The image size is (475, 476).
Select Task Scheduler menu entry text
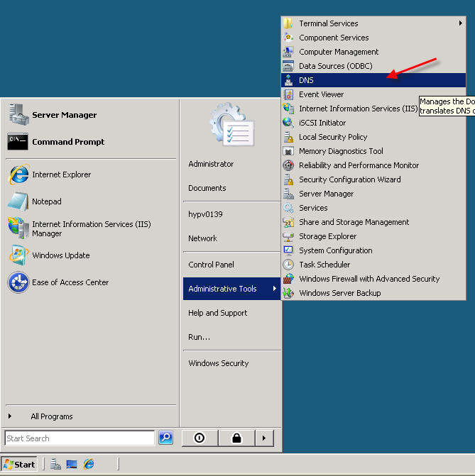[x=324, y=265]
